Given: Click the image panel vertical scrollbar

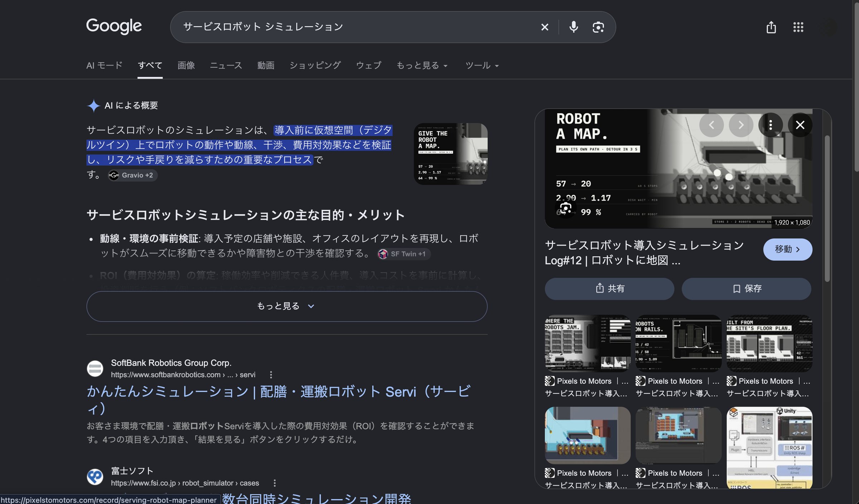Looking at the screenshot, I should [x=827, y=209].
